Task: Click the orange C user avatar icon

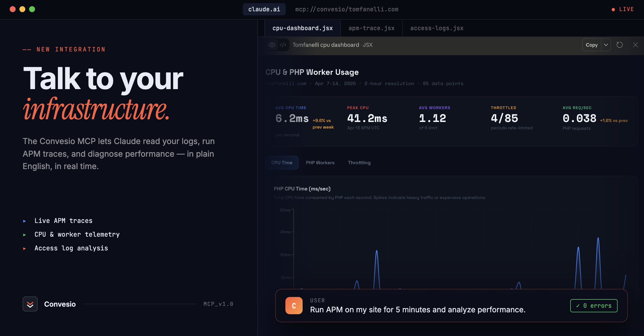Action: (294, 305)
